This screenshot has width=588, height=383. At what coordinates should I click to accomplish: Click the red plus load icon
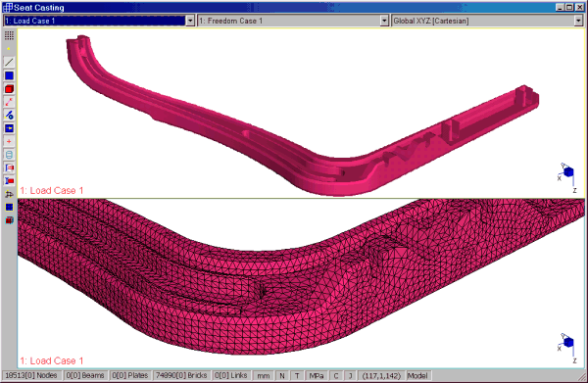9,141
